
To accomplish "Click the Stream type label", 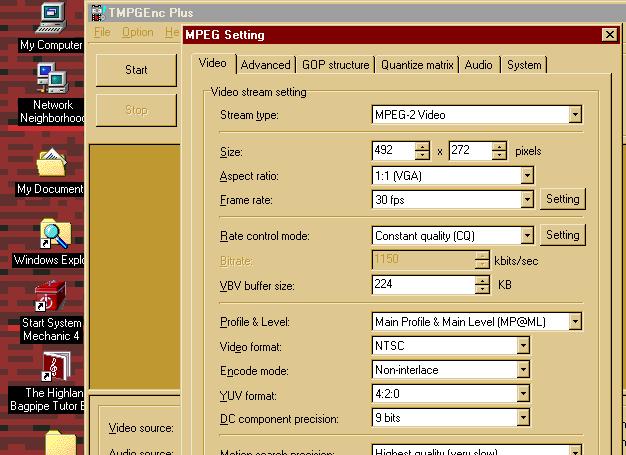I will pos(249,115).
